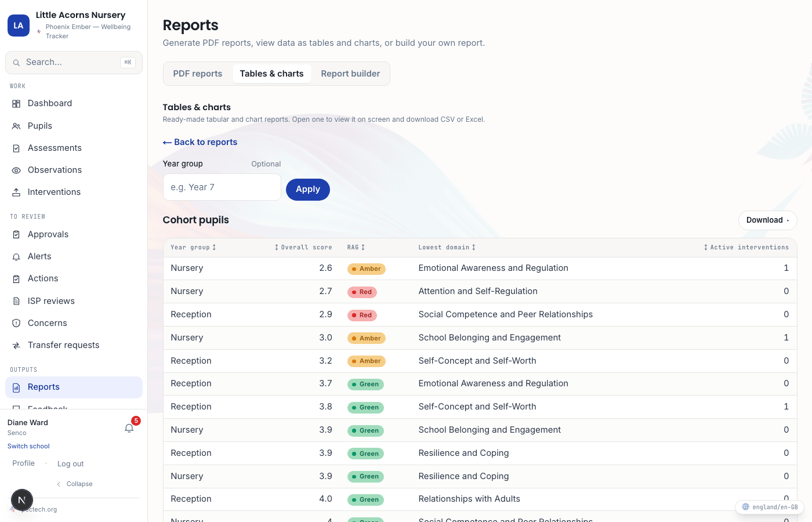This screenshot has height=522, width=812.
Task: Click the globe locale icon england/en-GB
Action: pyautogui.click(x=746, y=507)
